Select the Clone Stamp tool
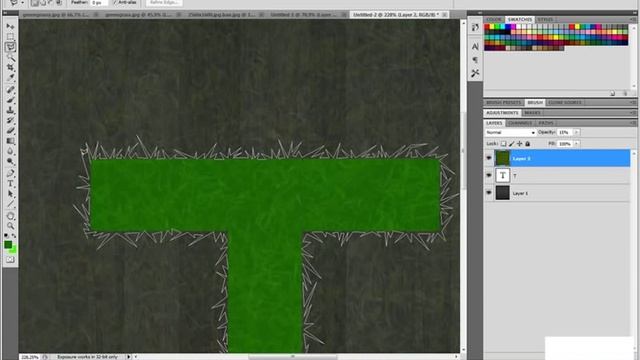Viewport: 640px width, 360px height. pos(10,110)
